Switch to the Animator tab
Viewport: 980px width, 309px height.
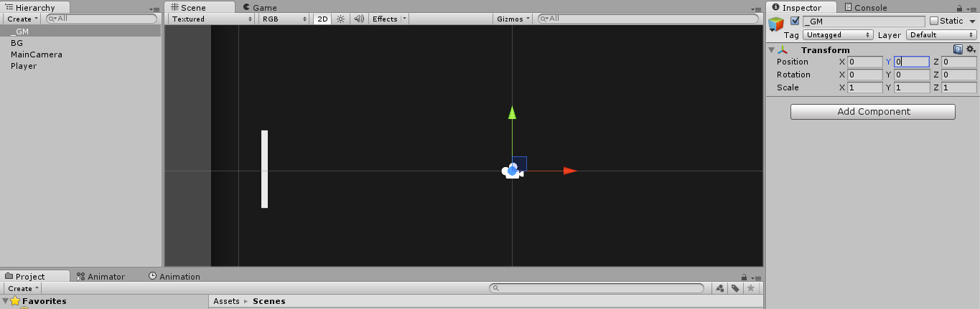pos(101,276)
